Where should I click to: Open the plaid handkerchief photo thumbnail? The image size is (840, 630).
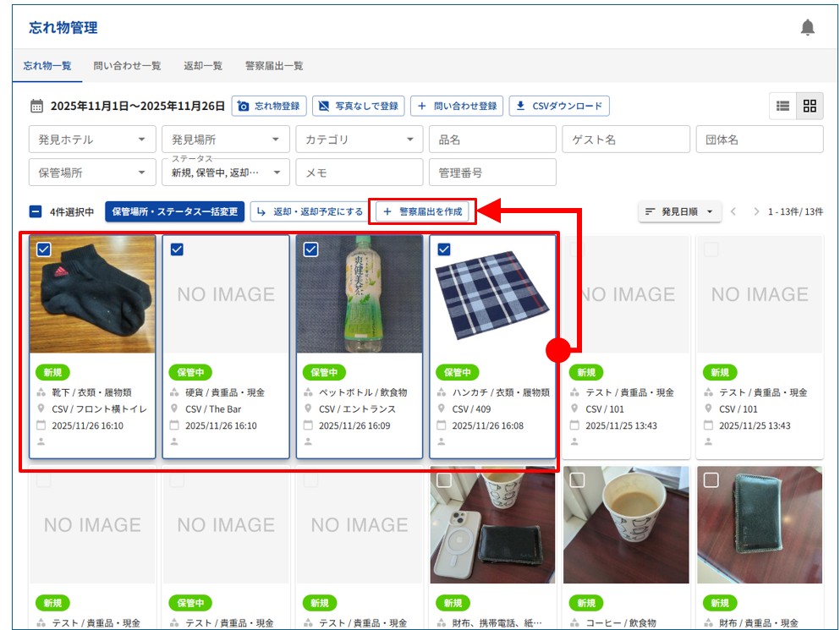(x=492, y=294)
